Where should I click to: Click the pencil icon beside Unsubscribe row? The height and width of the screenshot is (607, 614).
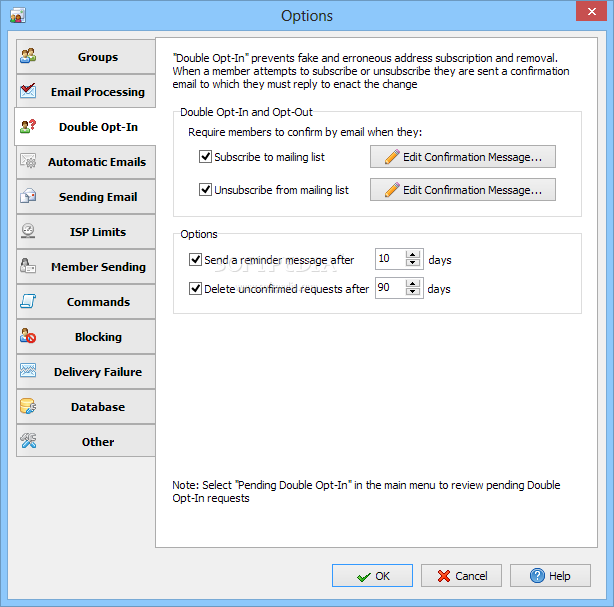tap(392, 189)
